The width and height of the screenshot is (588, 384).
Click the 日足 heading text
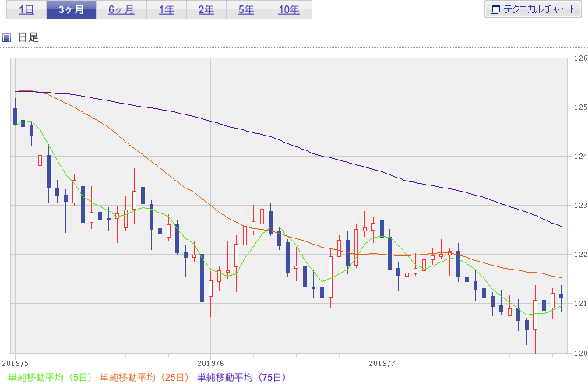[28, 37]
